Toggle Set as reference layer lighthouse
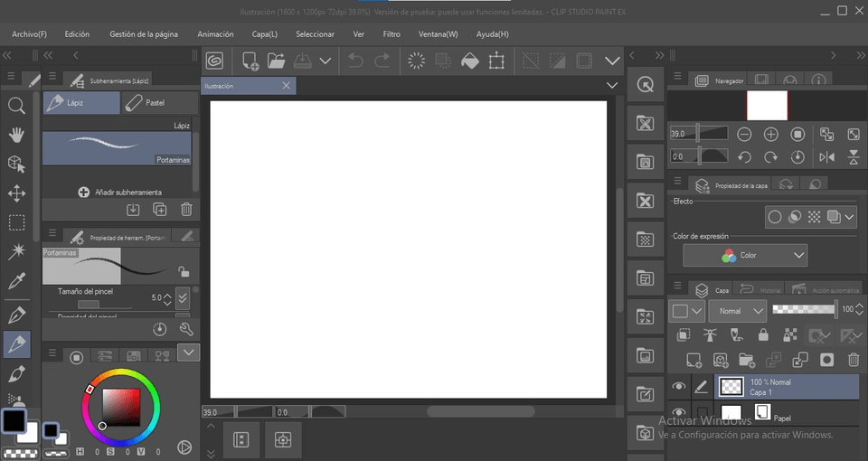The image size is (868, 461). click(x=710, y=334)
